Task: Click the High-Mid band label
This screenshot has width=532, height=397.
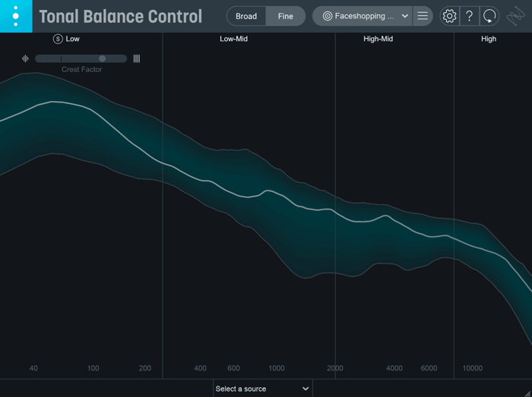Action: [378, 39]
